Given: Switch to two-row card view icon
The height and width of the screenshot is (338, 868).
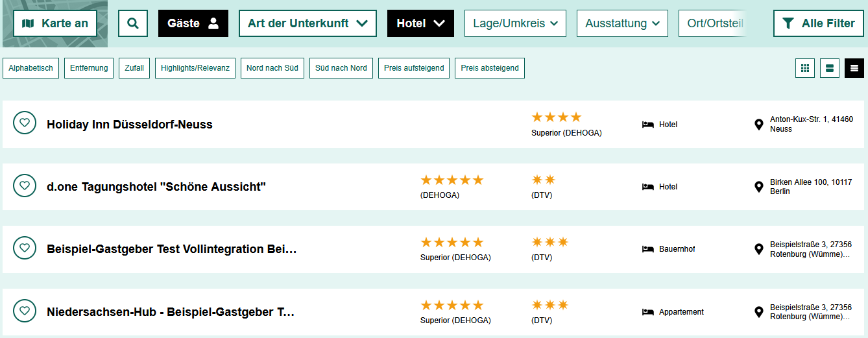Looking at the screenshot, I should 830,68.
